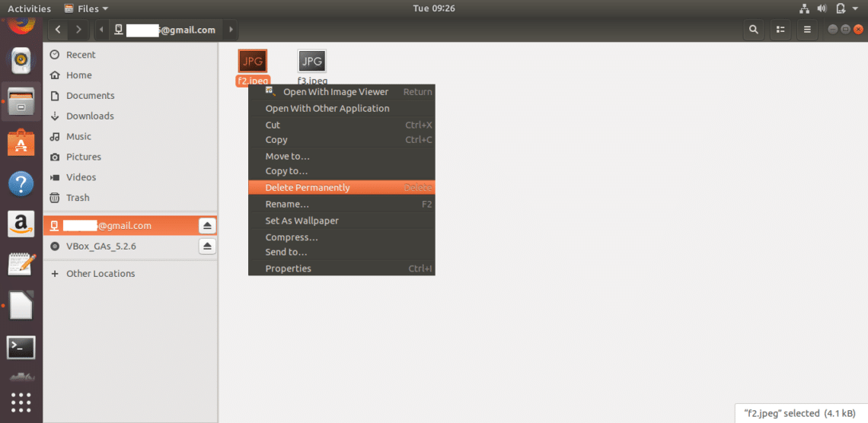Open Music folder in sidebar

click(130, 137)
